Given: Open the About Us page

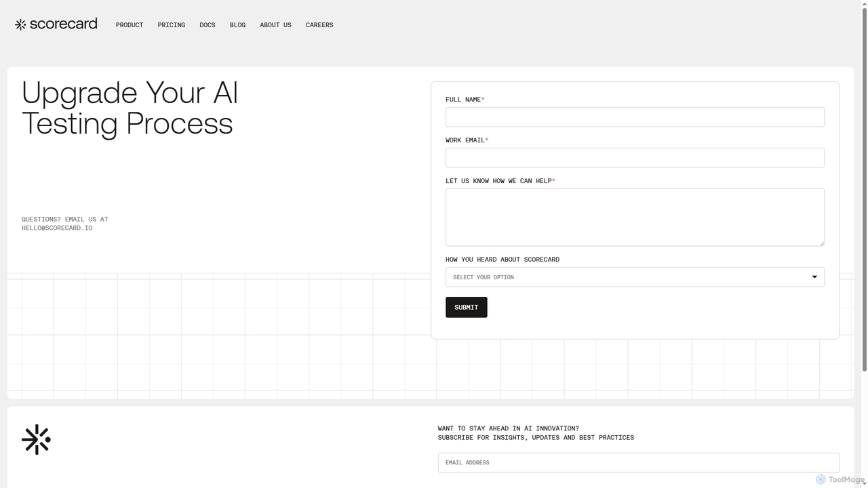Looking at the screenshot, I should [x=275, y=25].
